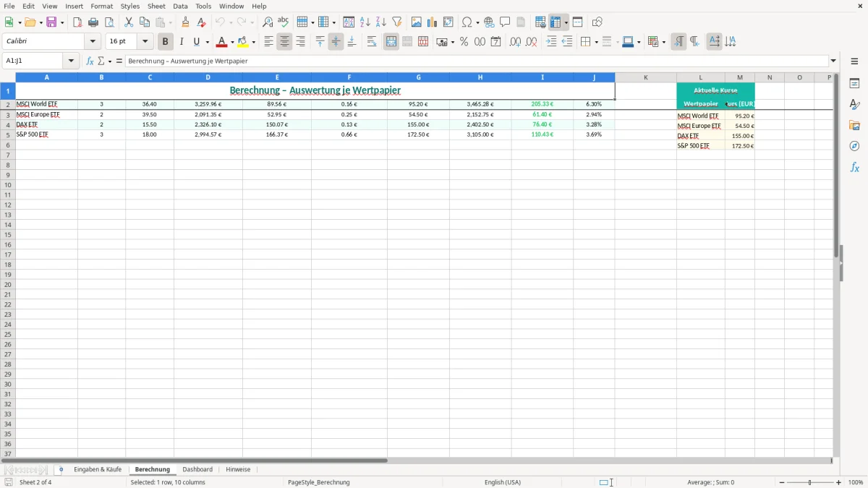Screen dimensions: 868x488
Task: Click into the formula input line
Action: (x=476, y=61)
